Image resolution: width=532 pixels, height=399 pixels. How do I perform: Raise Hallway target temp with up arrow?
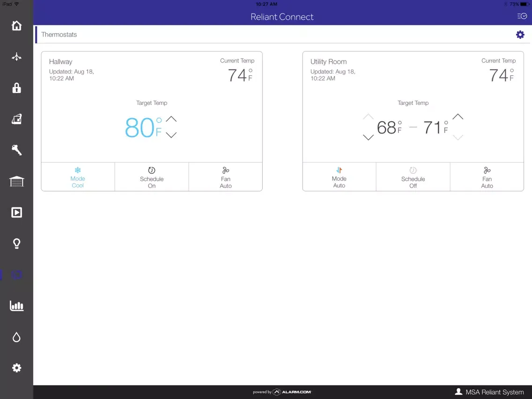point(171,119)
